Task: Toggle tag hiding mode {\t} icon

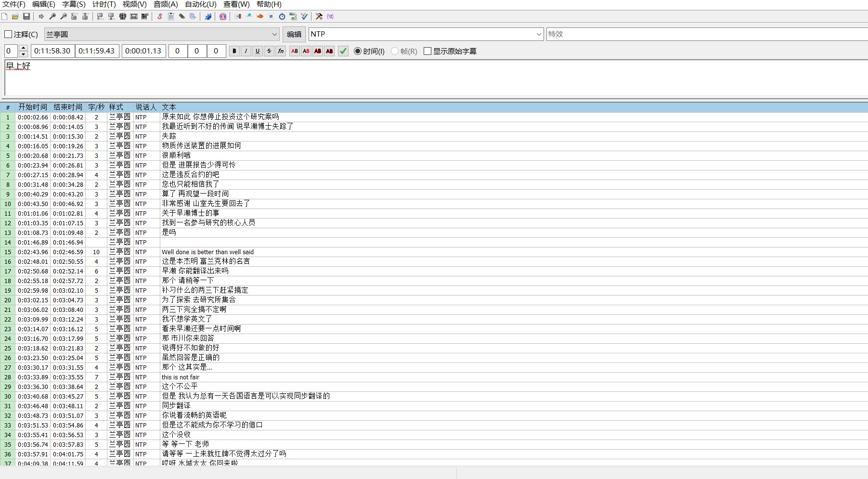Action: pos(330,16)
